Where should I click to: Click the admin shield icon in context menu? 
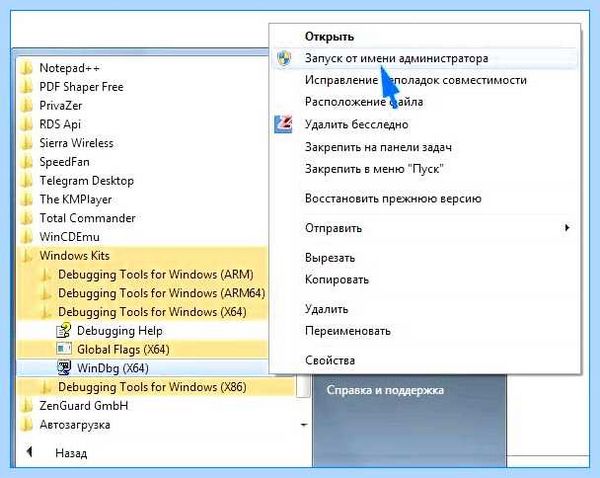pyautogui.click(x=284, y=58)
